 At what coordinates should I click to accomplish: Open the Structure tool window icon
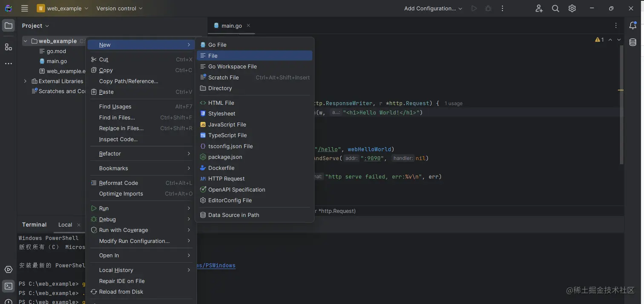[9, 47]
